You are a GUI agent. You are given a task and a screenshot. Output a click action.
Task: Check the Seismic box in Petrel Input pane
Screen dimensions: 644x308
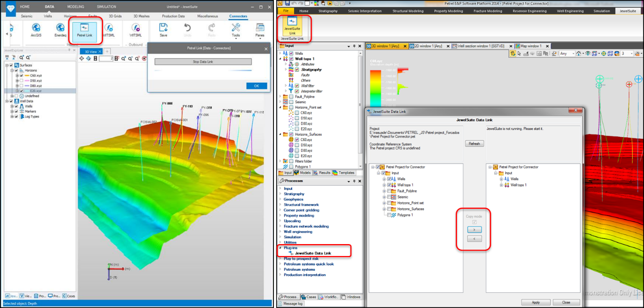[291, 102]
